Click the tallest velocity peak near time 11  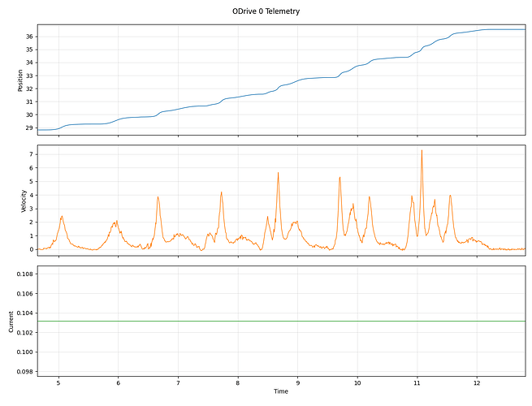422,151
